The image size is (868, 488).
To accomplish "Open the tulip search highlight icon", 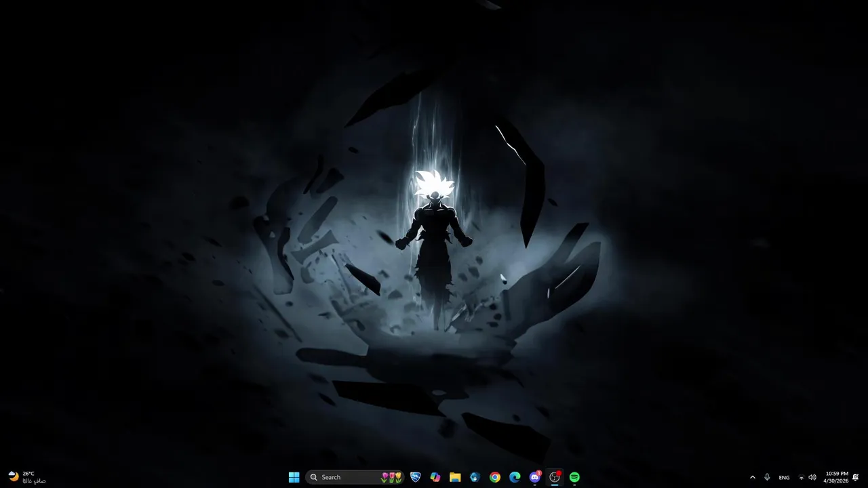I will point(391,477).
